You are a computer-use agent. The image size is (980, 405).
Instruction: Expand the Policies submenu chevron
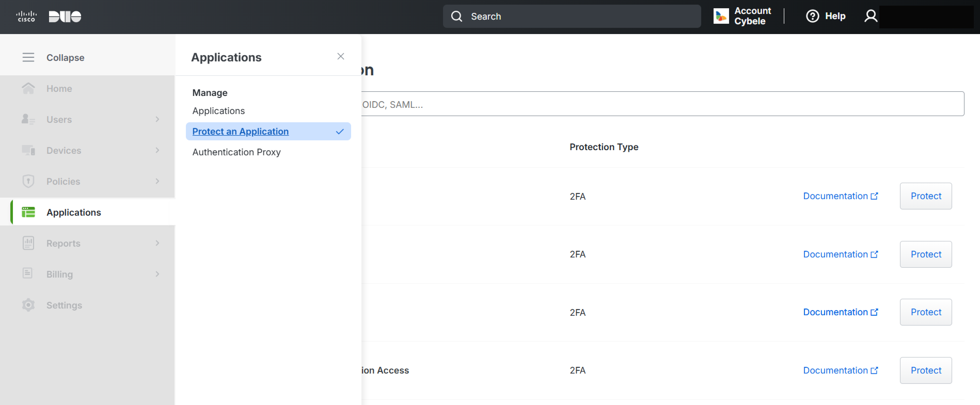(x=157, y=181)
